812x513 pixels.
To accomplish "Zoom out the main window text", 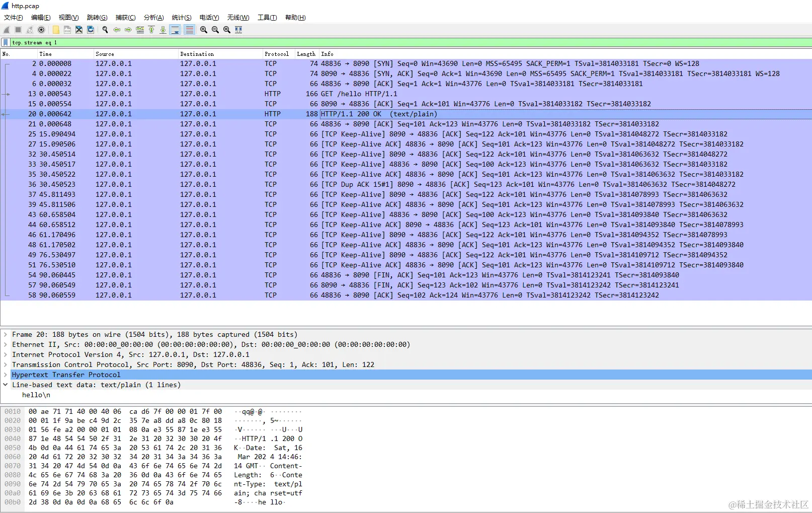I will pos(215,30).
